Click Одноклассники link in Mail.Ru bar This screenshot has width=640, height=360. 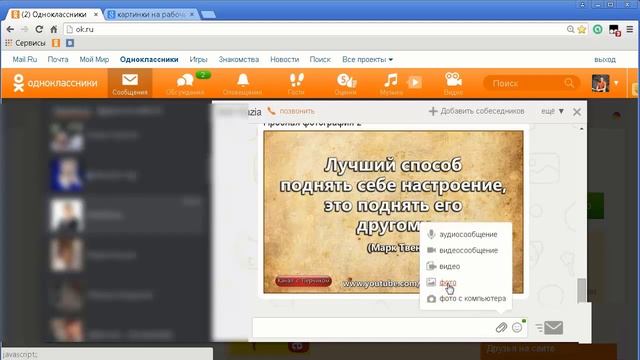click(149, 60)
